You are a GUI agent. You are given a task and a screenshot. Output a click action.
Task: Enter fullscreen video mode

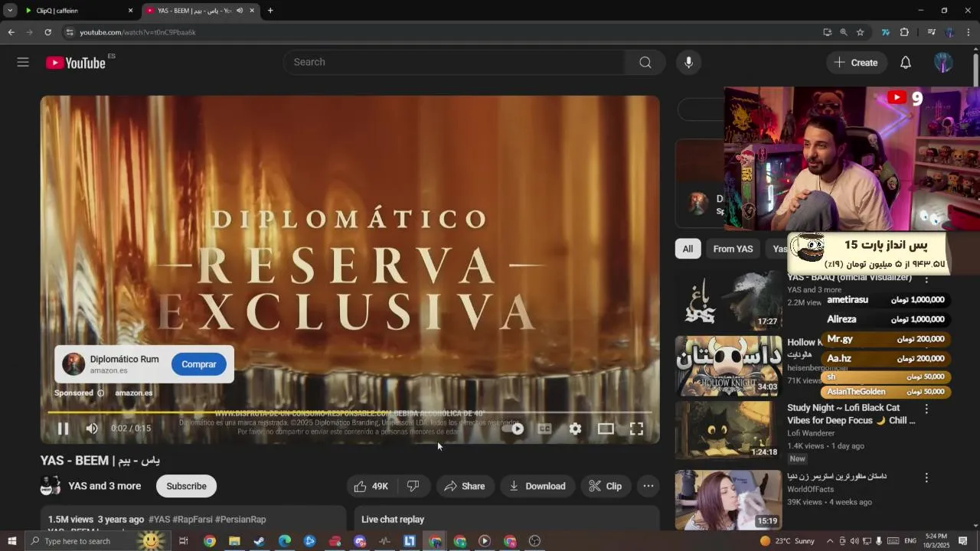point(636,429)
